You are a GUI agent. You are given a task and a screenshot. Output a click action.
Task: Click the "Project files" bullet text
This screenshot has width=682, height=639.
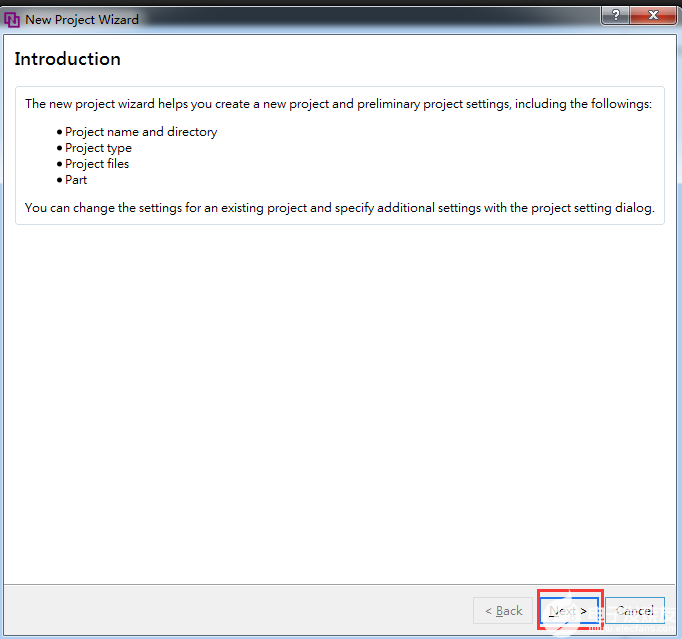coord(97,164)
